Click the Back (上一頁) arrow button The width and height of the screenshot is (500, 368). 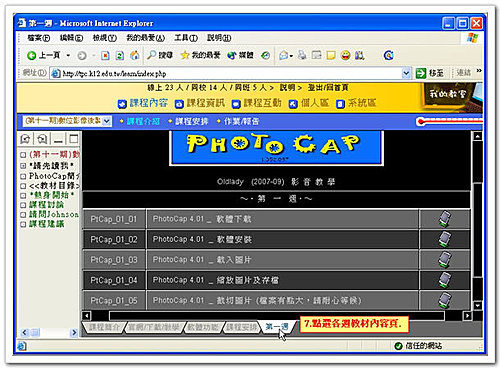click(x=43, y=55)
